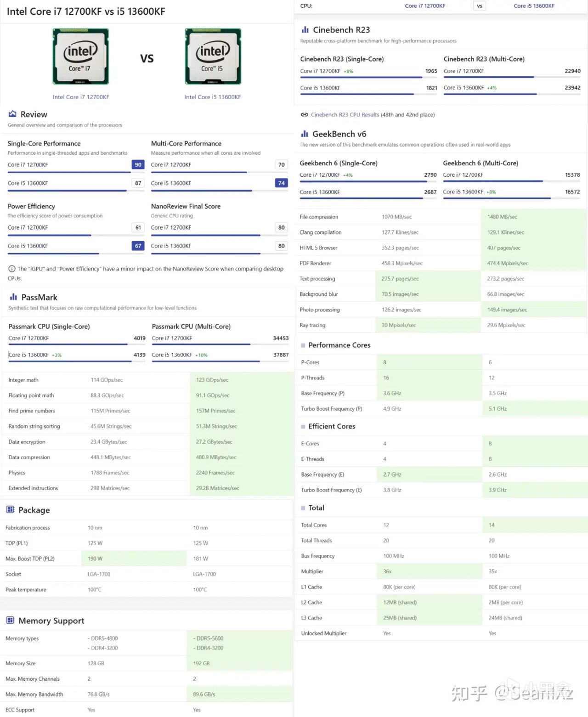The height and width of the screenshot is (717, 588).
Task: Click the NanoReview Final Score heading
Action: [x=186, y=206]
